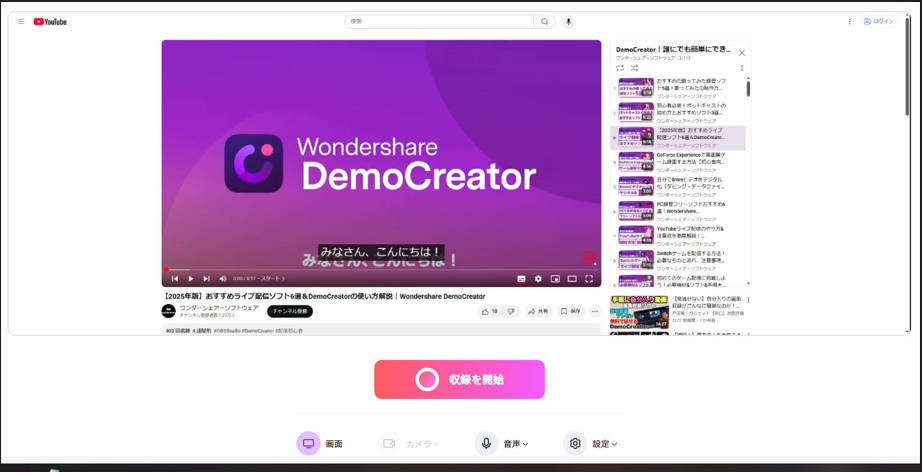Switch to theater mode
The width and height of the screenshot is (922, 472).
pos(572,279)
